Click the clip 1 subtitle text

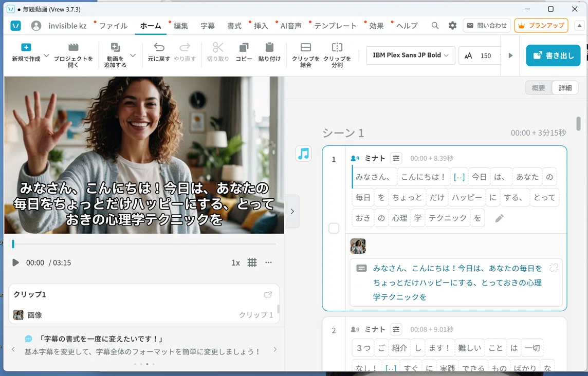pyautogui.click(x=457, y=283)
